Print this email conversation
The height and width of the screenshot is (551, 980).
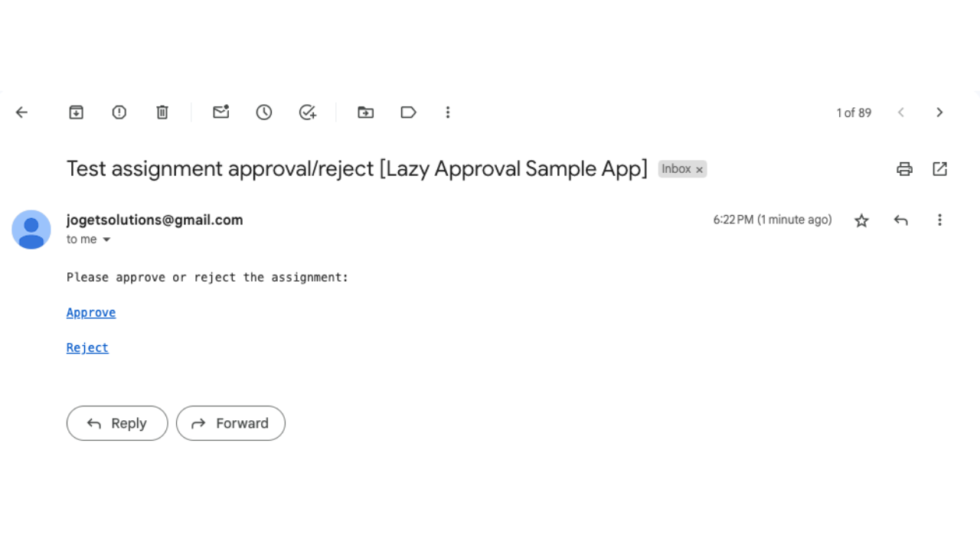(904, 169)
